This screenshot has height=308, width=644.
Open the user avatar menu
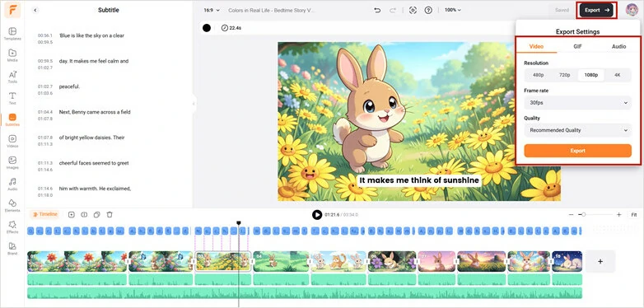pyautogui.click(x=632, y=10)
